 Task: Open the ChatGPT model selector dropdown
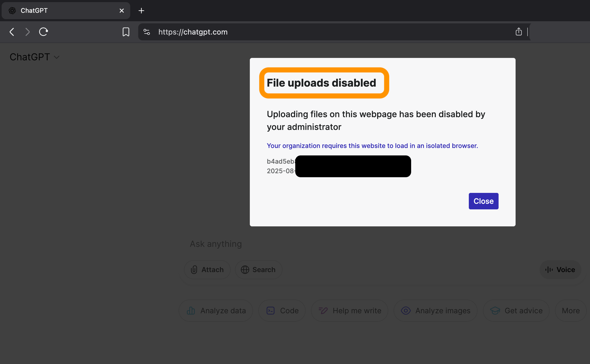35,57
